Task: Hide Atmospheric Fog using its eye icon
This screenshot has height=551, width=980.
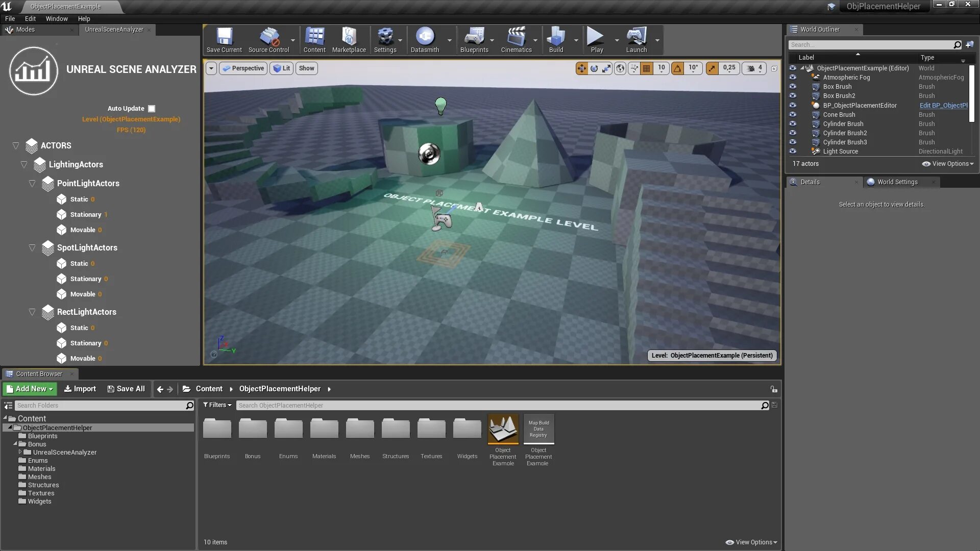Action: click(793, 78)
